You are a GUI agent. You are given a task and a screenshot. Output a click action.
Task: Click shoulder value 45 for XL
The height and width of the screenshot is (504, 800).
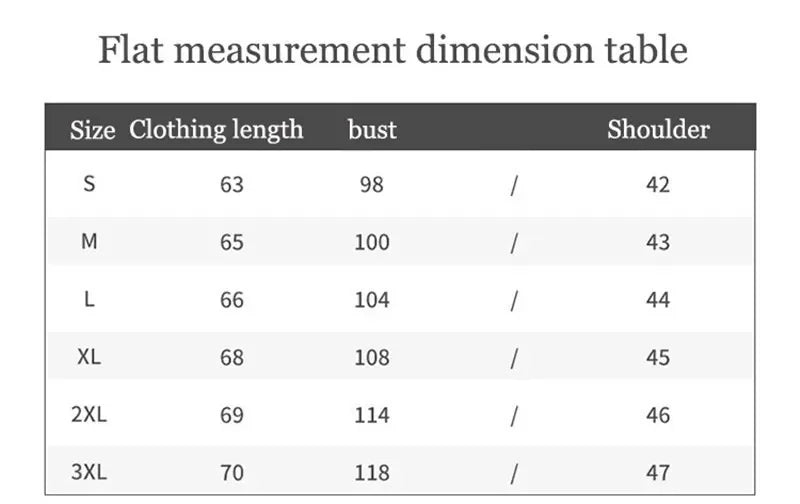tap(658, 358)
